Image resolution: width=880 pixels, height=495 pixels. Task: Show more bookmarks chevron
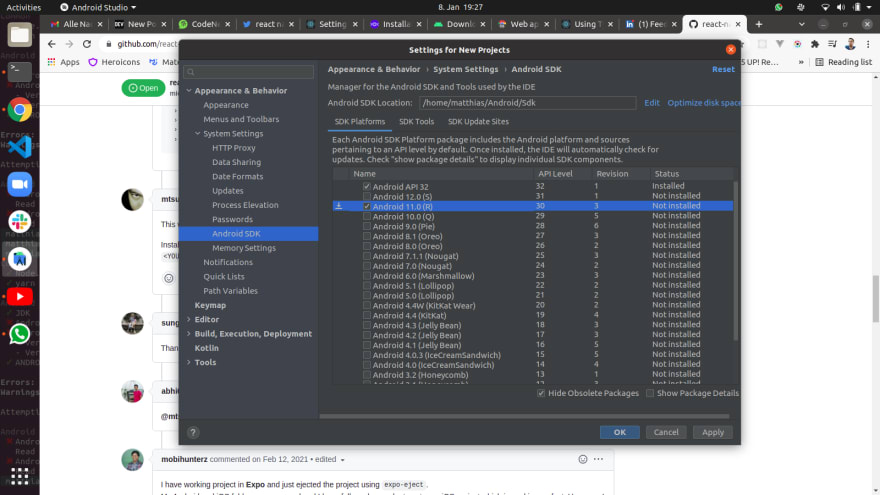tap(801, 62)
